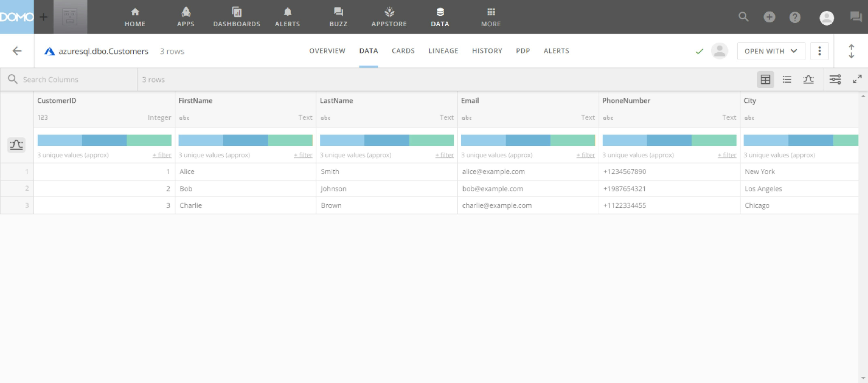This screenshot has width=868, height=383.
Task: Click the global search magnifier icon
Action: (x=743, y=17)
